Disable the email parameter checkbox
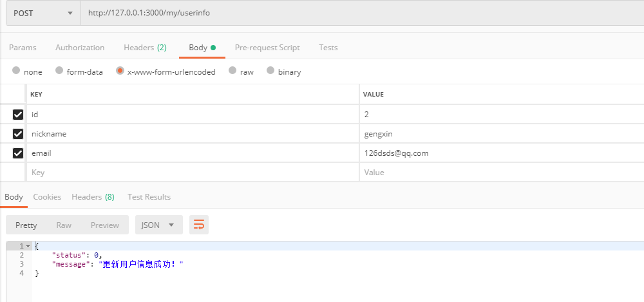Image resolution: width=644 pixels, height=302 pixels. coord(17,153)
